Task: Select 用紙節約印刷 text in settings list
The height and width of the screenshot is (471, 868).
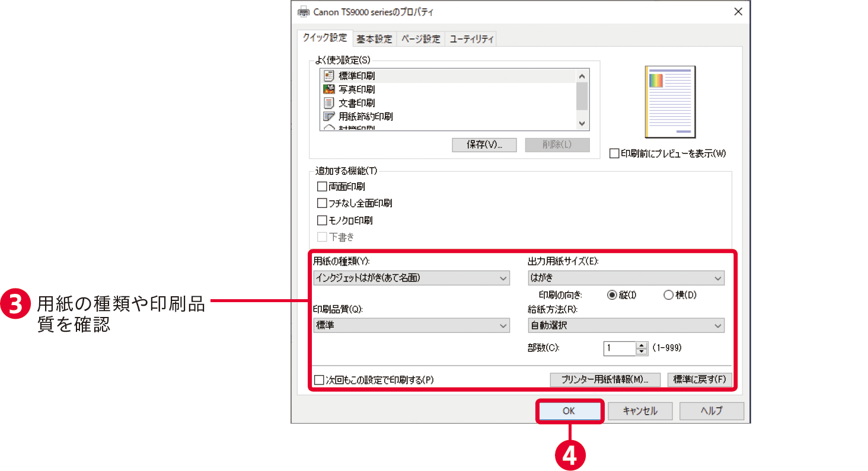Action: point(365,117)
